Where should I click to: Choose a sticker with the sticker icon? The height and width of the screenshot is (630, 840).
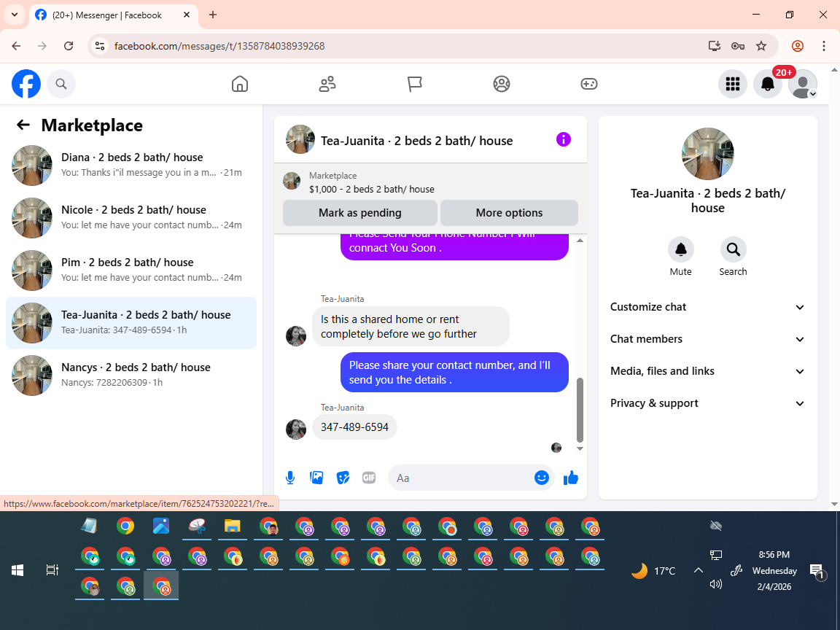click(x=343, y=478)
